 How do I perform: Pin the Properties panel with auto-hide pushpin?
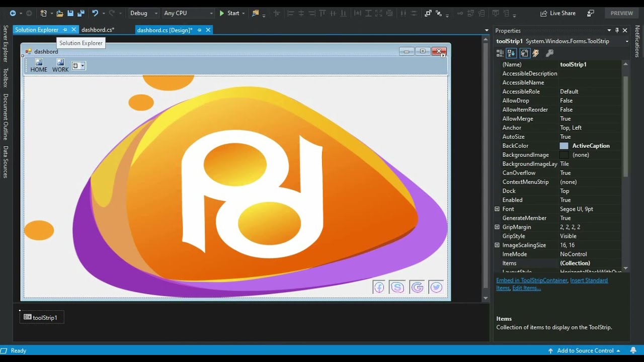click(x=617, y=31)
